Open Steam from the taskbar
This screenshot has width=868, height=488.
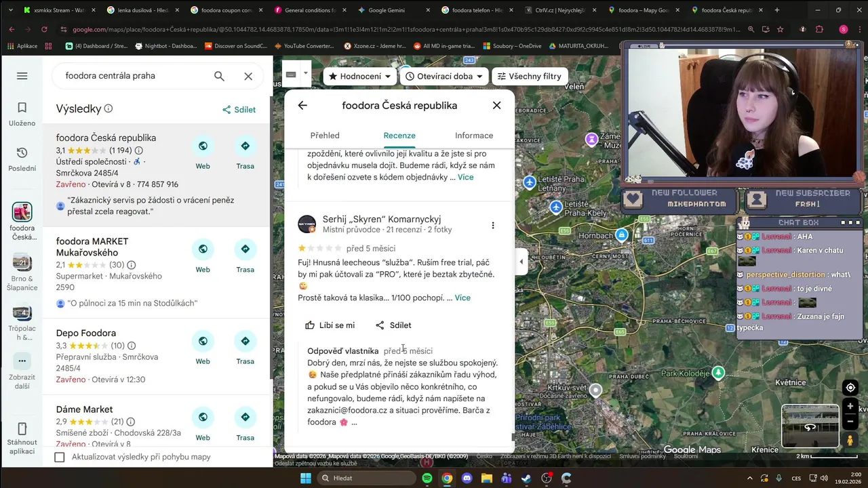click(x=526, y=478)
